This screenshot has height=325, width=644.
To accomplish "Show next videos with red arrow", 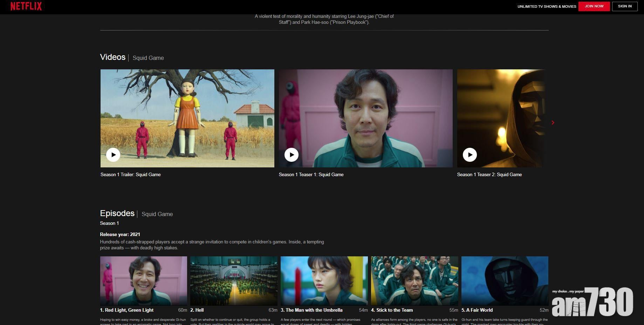I will tap(553, 123).
